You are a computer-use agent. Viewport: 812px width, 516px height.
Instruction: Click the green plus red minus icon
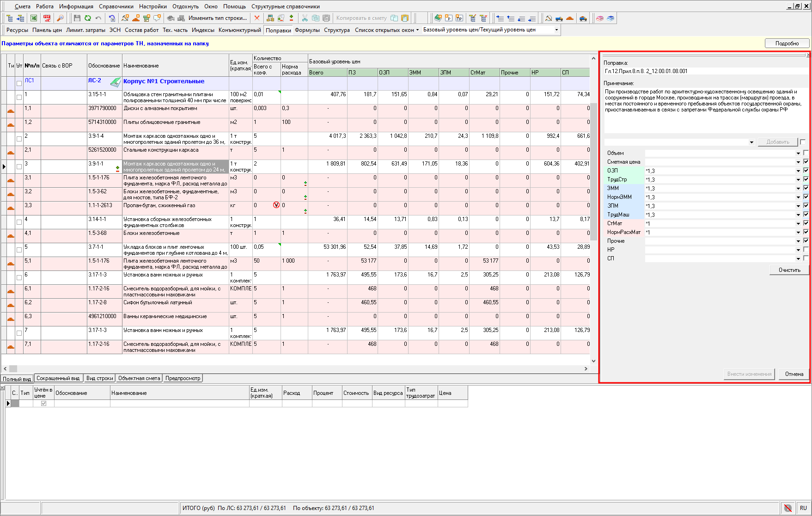(291, 18)
